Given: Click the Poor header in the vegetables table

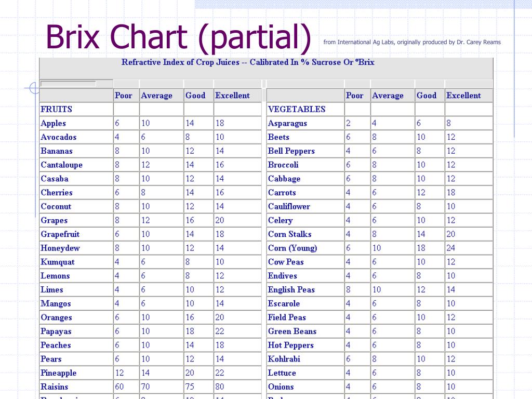Looking at the screenshot, I should tap(354, 96).
